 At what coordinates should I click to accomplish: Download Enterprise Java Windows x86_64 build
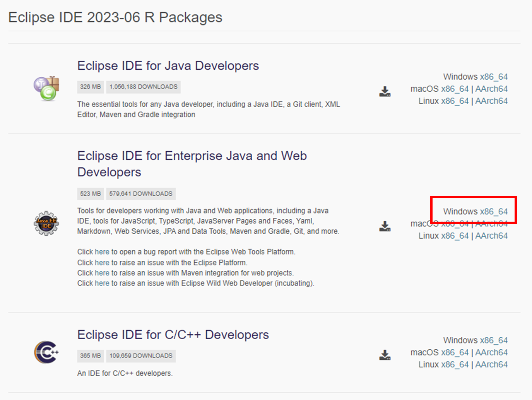click(x=494, y=212)
